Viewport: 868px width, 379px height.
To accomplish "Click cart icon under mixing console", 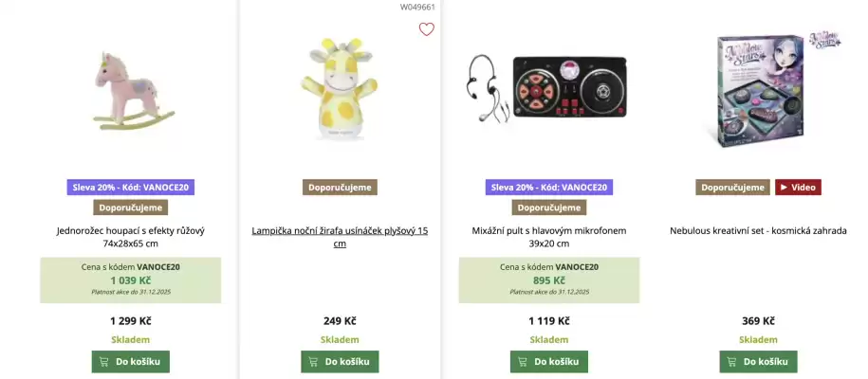I will pyautogui.click(x=523, y=362).
